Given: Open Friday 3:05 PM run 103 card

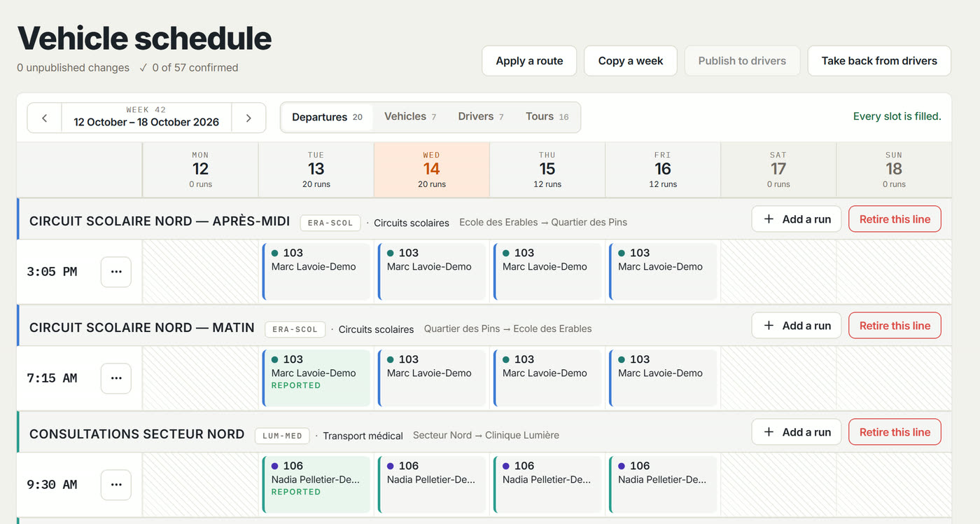Looking at the screenshot, I should (663, 272).
